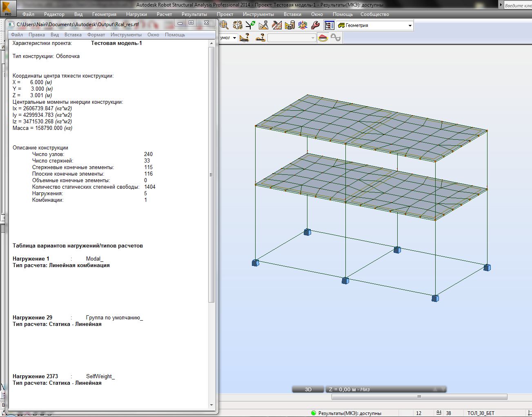Click the gray wave curve icon

[336, 38]
